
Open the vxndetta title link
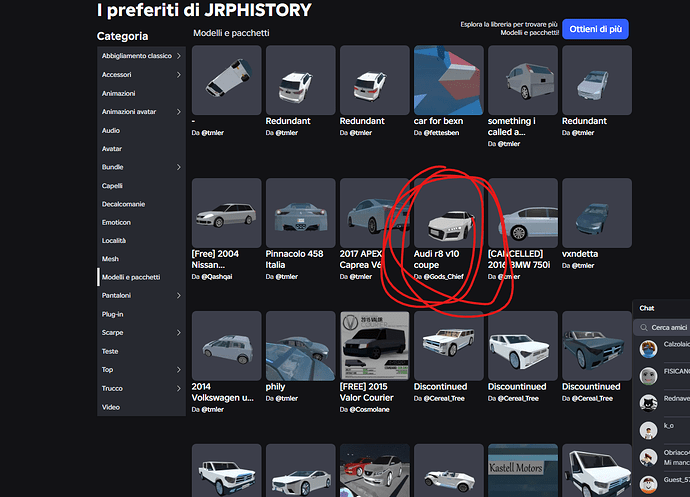click(580, 254)
